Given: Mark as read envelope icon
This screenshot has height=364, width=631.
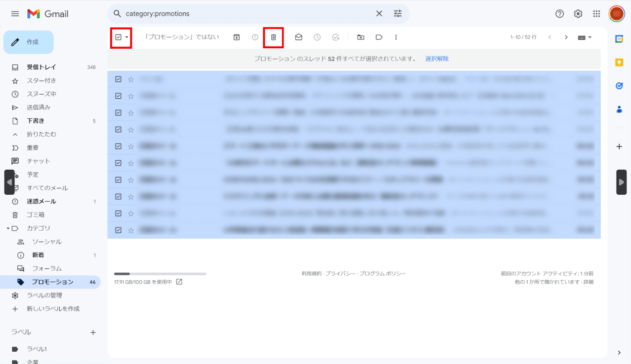Looking at the screenshot, I should (x=299, y=37).
